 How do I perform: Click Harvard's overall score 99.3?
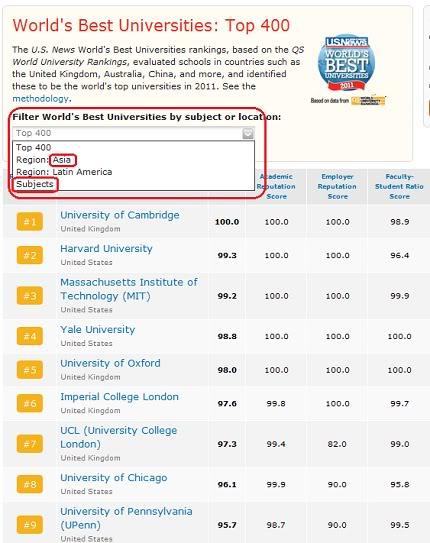pos(227,256)
